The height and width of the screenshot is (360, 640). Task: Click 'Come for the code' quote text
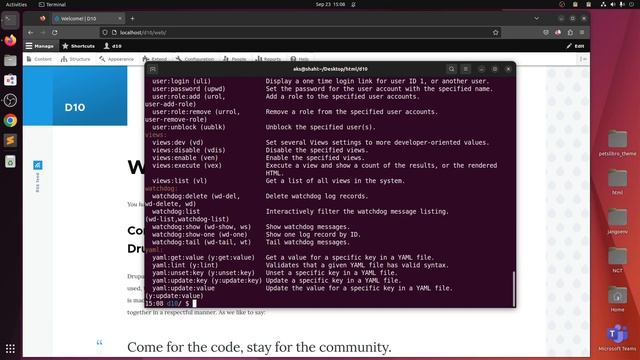(x=259, y=347)
